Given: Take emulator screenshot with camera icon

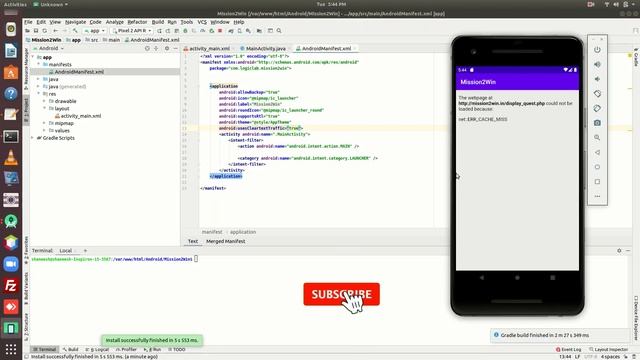Looking at the screenshot, I should pos(597,123).
